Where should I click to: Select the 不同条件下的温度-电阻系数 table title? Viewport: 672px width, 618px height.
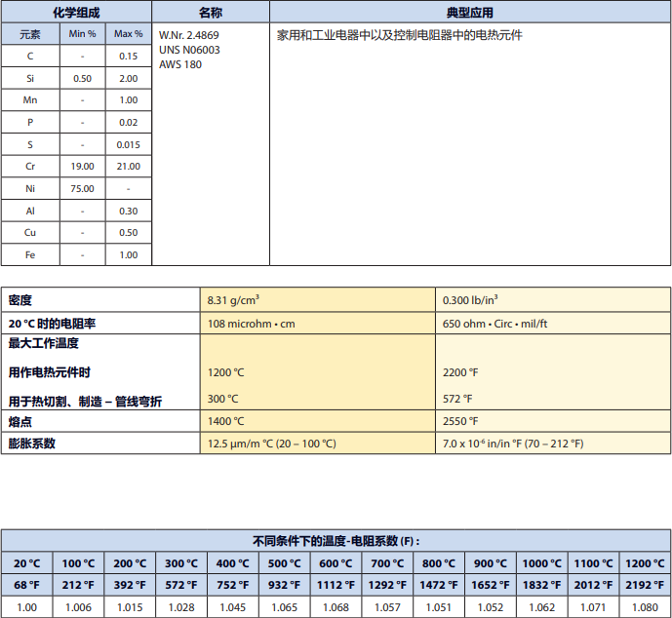(x=336, y=541)
